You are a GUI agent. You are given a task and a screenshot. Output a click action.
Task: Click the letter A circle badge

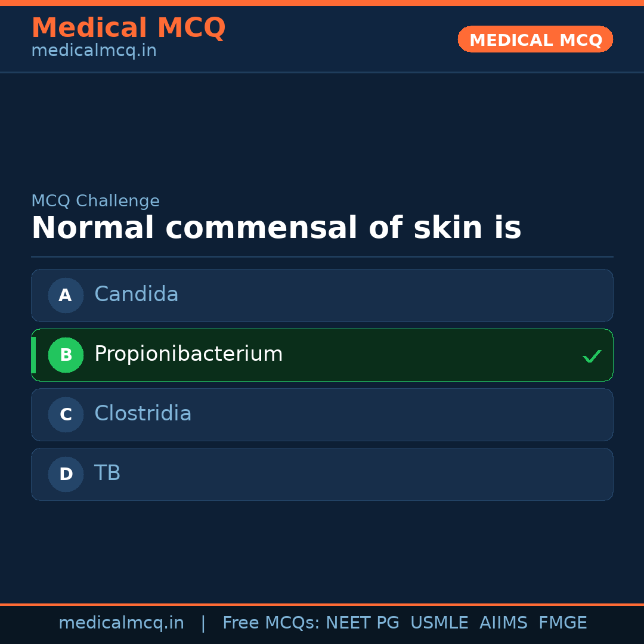(66, 295)
